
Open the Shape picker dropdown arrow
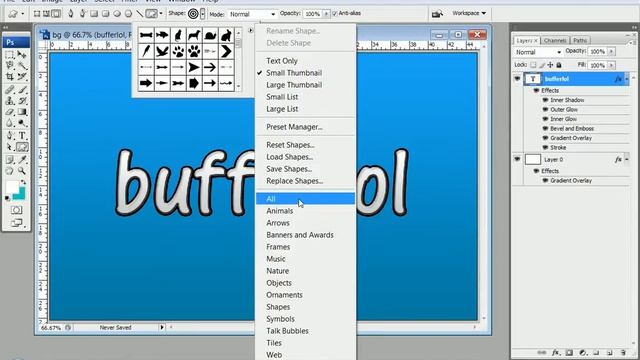(202, 14)
